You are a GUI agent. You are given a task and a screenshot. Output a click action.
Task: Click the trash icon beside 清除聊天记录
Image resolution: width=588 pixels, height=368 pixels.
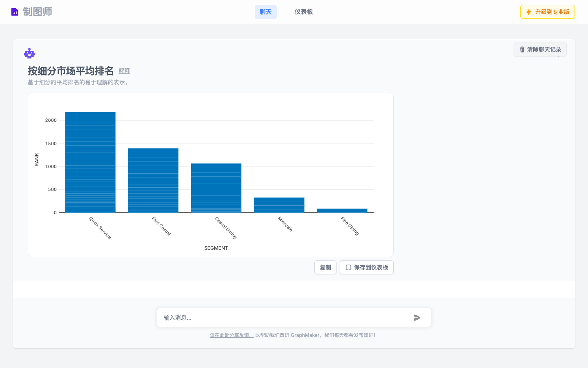pos(522,49)
